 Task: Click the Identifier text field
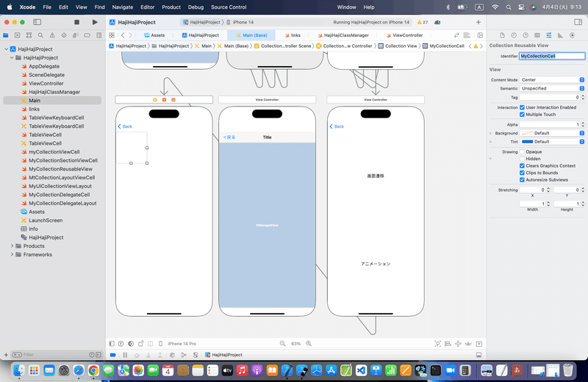click(x=552, y=56)
